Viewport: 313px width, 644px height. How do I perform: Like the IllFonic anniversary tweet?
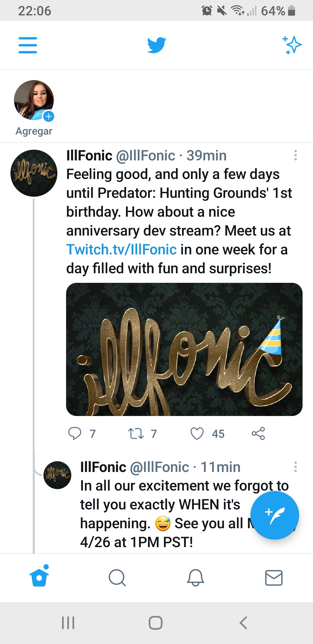(197, 433)
